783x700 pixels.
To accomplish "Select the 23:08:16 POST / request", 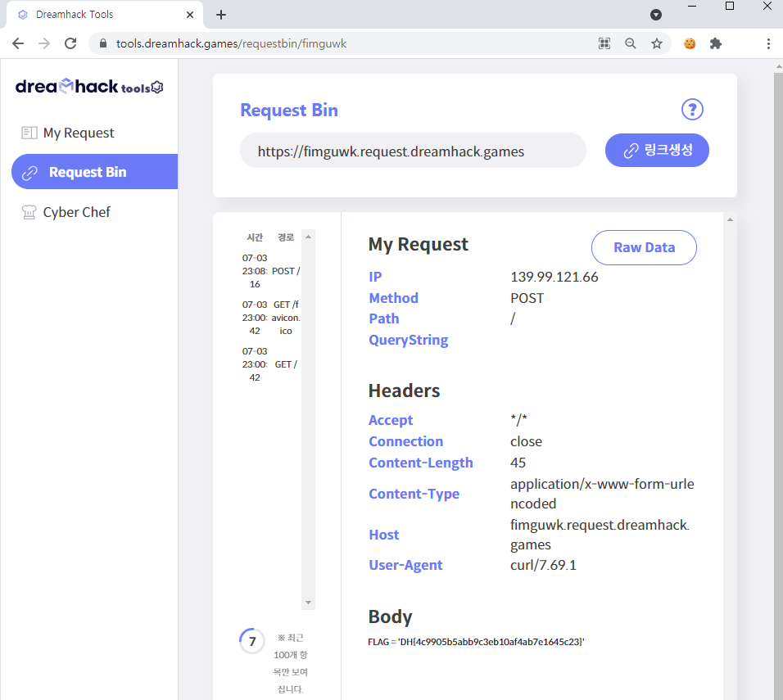I will tap(271, 271).
